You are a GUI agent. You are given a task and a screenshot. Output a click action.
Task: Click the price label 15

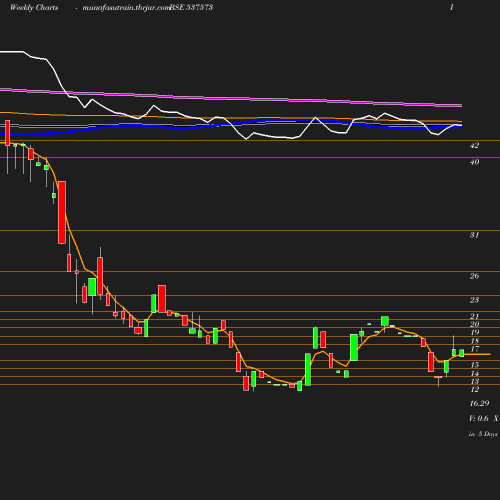pos(475,365)
